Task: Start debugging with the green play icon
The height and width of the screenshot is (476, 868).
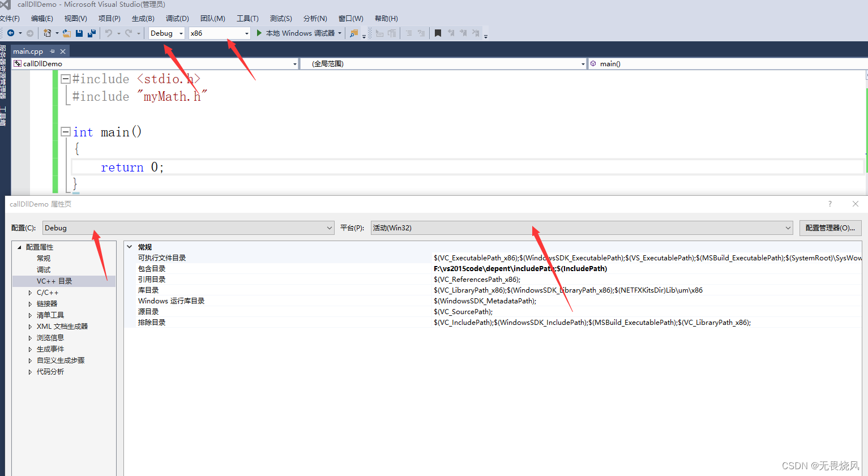Action: 259,33
